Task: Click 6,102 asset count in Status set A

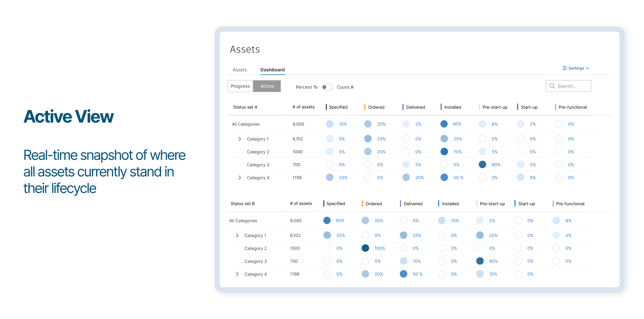Action: (x=297, y=139)
